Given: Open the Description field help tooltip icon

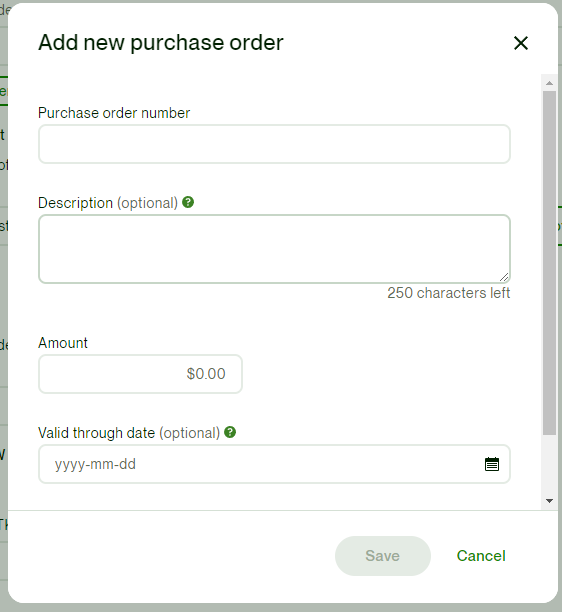Looking at the screenshot, I should click(x=188, y=202).
